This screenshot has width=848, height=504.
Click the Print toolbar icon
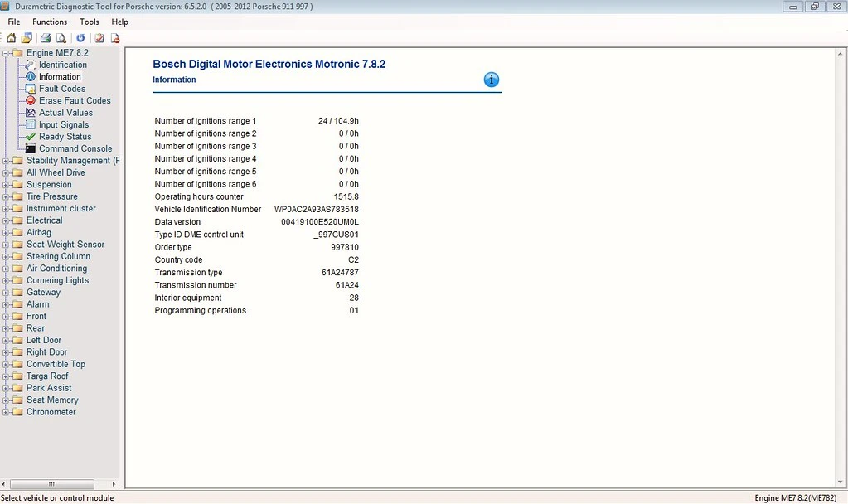click(x=46, y=38)
